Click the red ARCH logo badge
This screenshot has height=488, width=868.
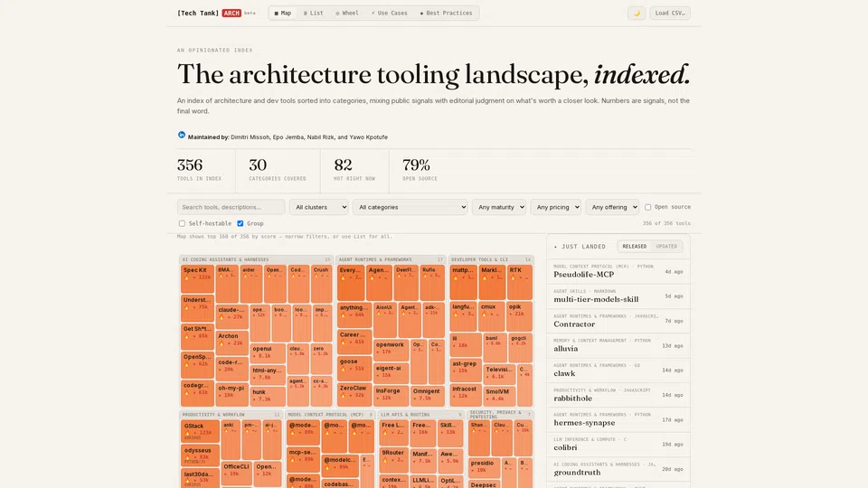click(231, 13)
